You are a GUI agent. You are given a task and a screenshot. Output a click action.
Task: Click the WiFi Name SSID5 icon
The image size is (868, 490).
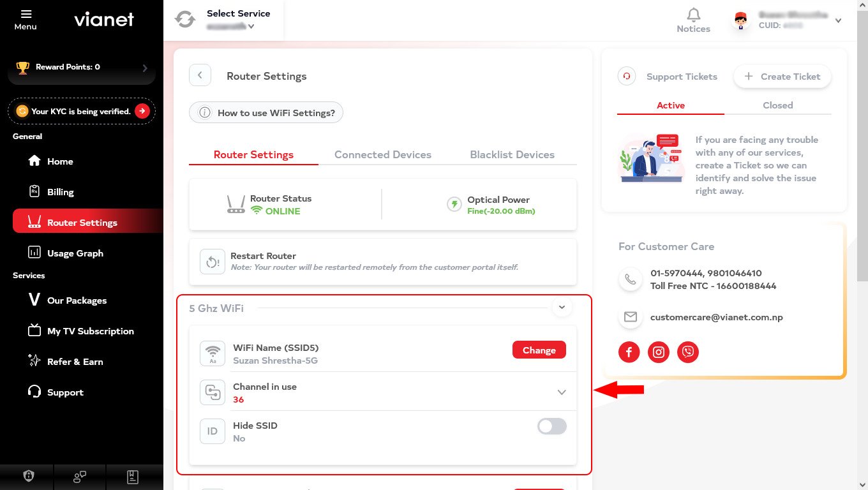click(x=213, y=353)
